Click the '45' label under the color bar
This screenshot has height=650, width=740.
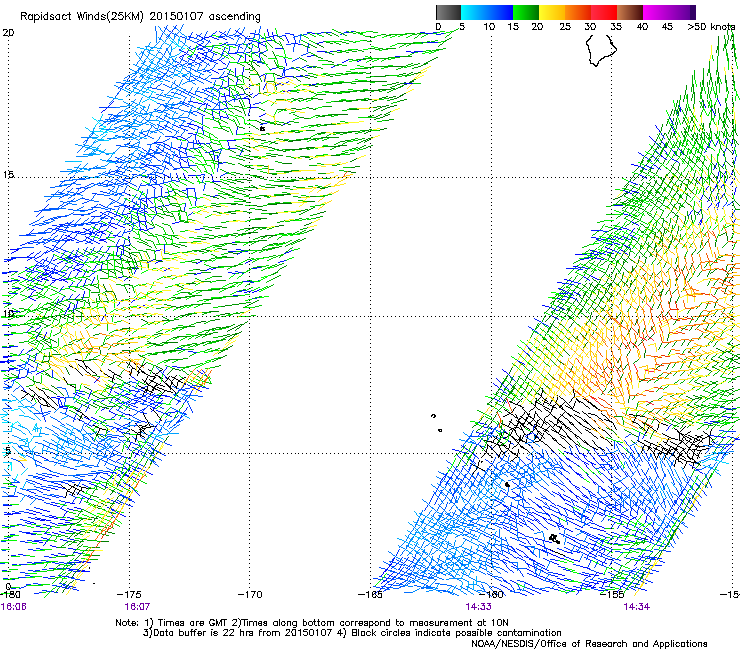(667, 27)
